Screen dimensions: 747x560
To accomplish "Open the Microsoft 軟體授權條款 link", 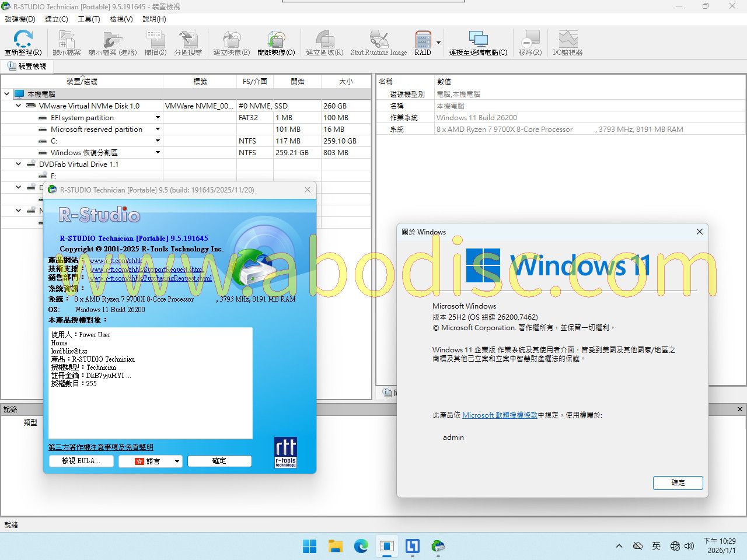I will pyautogui.click(x=500, y=415).
